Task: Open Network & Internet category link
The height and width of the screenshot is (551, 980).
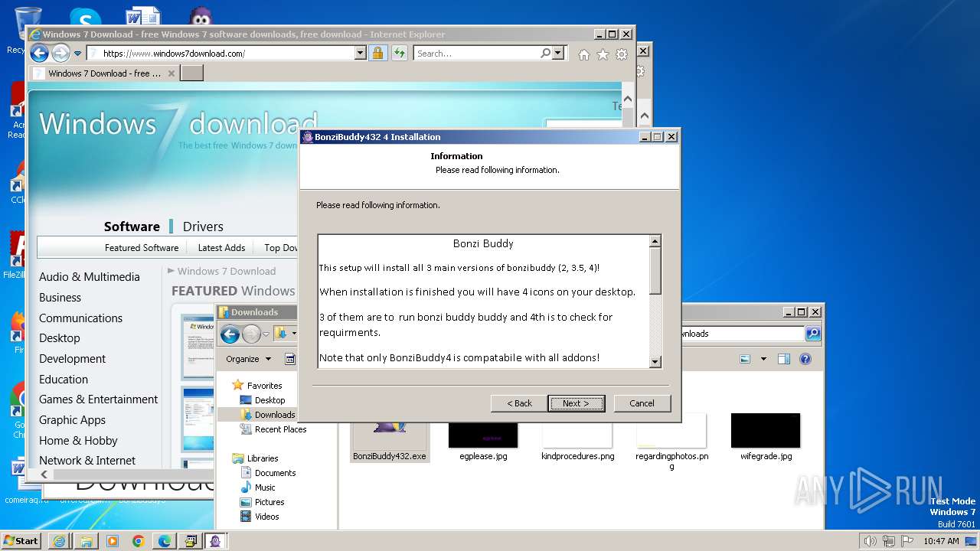Action: click(87, 461)
